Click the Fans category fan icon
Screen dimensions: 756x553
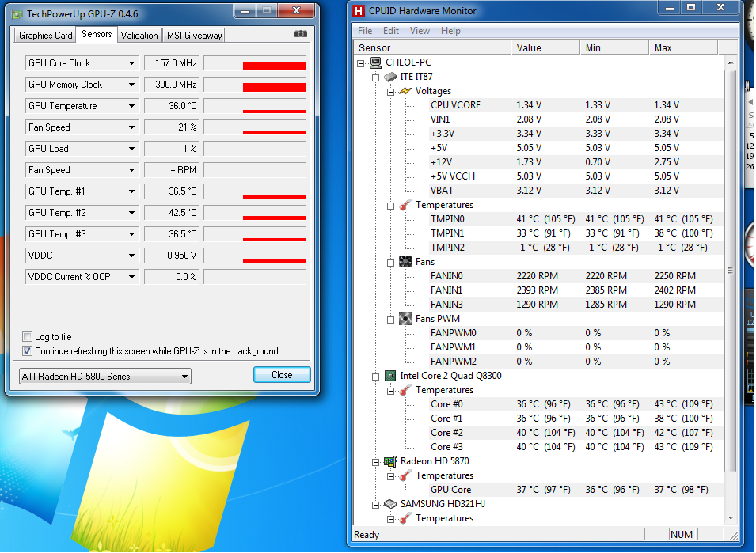pos(405,262)
